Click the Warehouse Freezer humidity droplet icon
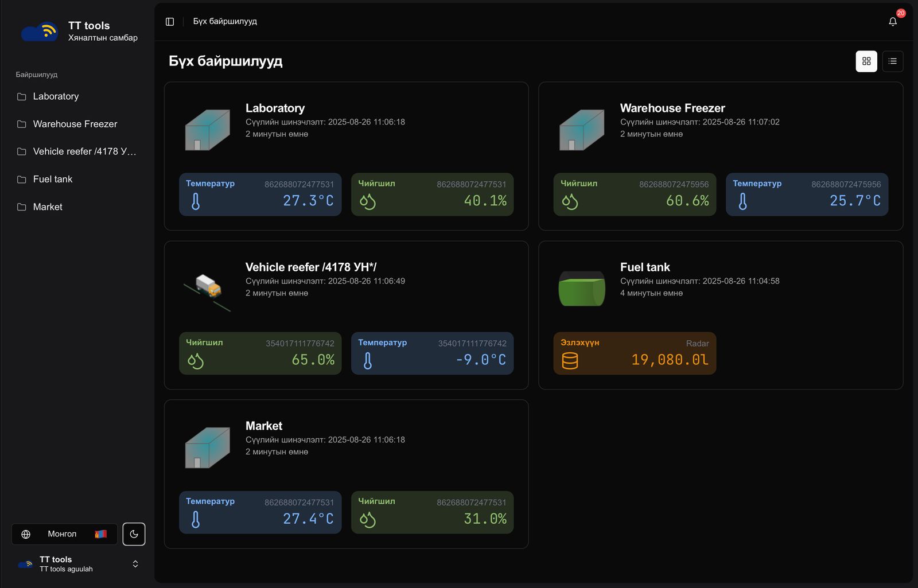The height and width of the screenshot is (588, 918). tap(570, 201)
